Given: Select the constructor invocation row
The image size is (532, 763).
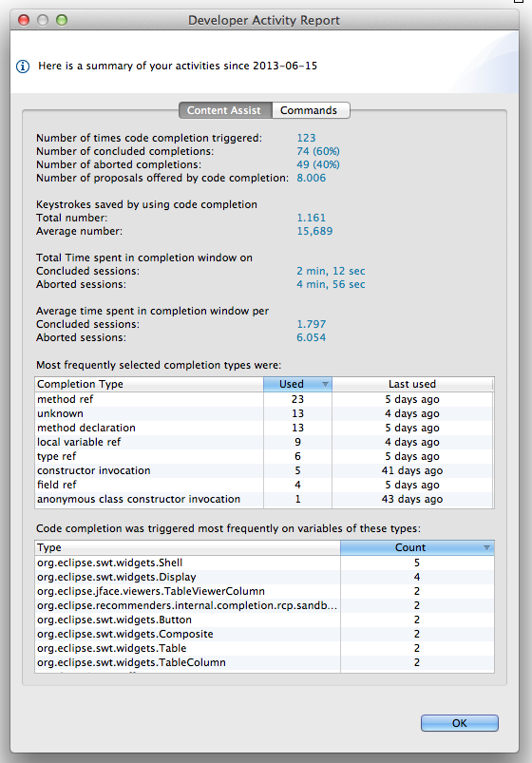Looking at the screenshot, I should click(x=264, y=470).
